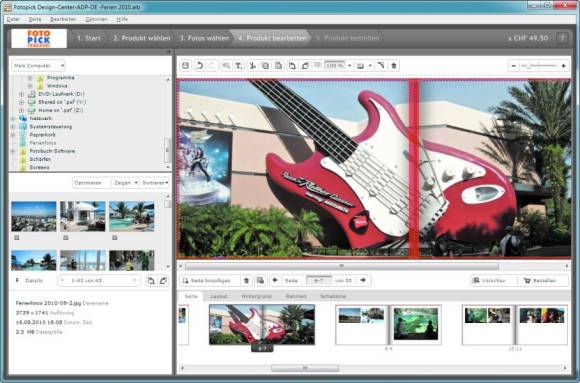Image resolution: width=580 pixels, height=383 pixels.
Task: Rotate the selected picture left in editor toolbar
Action: [292, 65]
